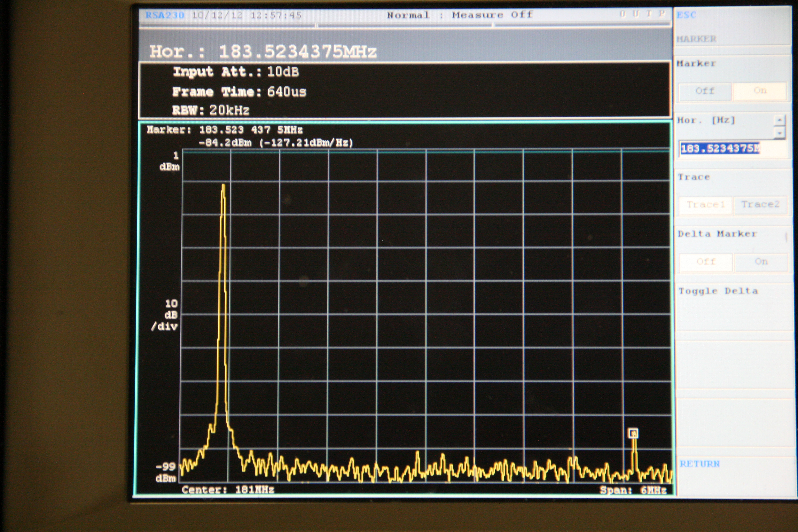The height and width of the screenshot is (532, 798).
Task: Click the RSA230 label in status bar
Action: click(165, 15)
